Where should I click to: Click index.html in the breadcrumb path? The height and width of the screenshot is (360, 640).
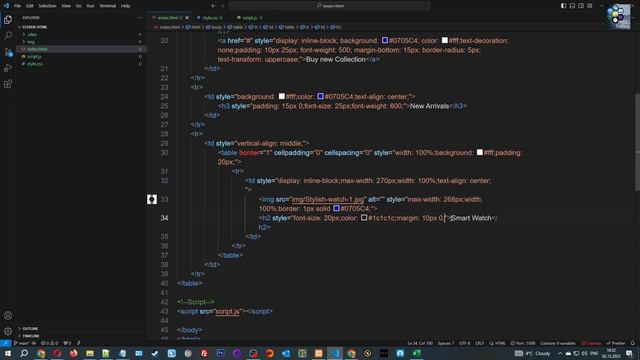(169, 27)
